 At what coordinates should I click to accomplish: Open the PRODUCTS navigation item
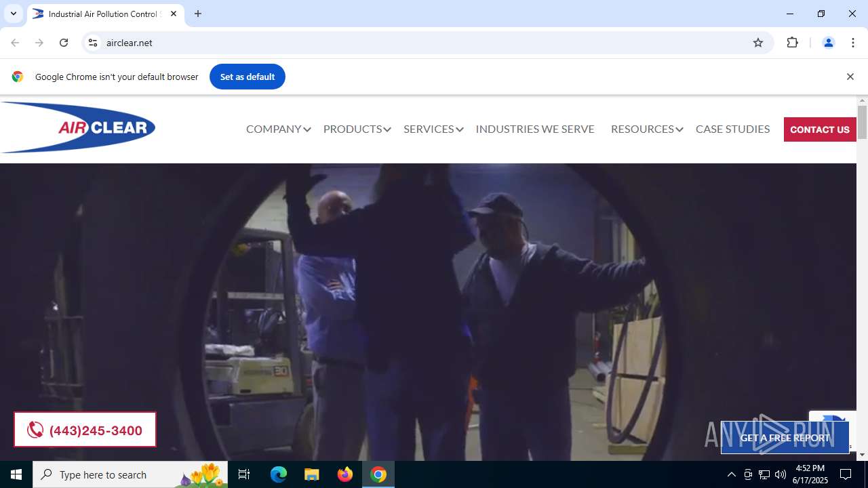coord(353,129)
